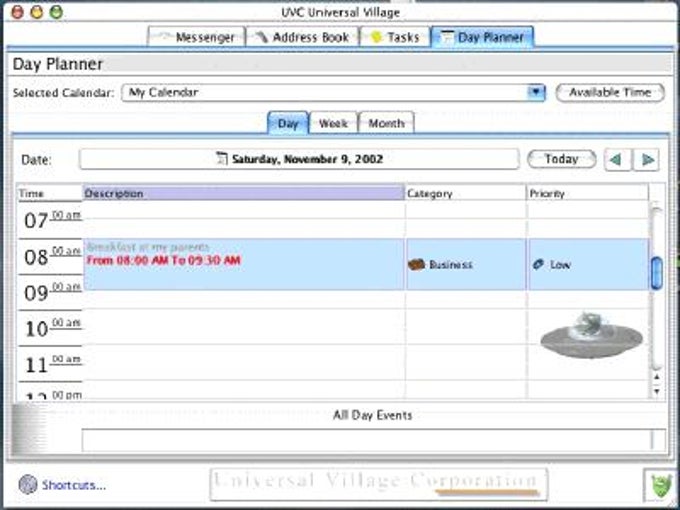Click the 07:00 am time slot label

[52, 220]
